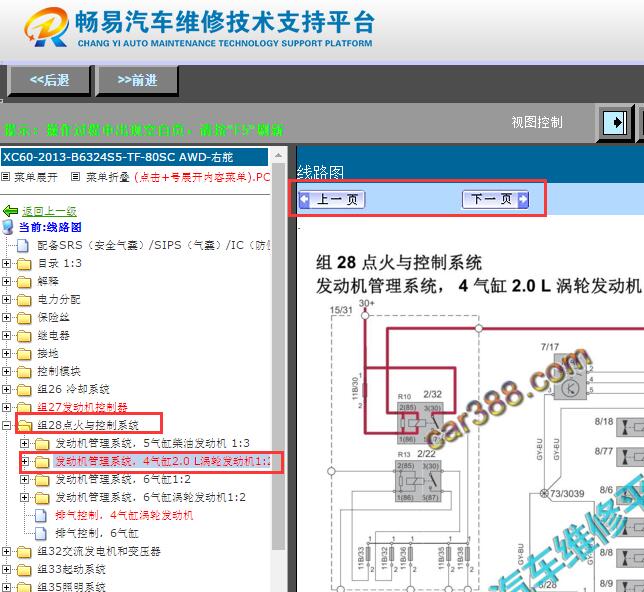644x592 pixels.
Task: Click folder icon beside 继电器
Action: (x=24, y=336)
